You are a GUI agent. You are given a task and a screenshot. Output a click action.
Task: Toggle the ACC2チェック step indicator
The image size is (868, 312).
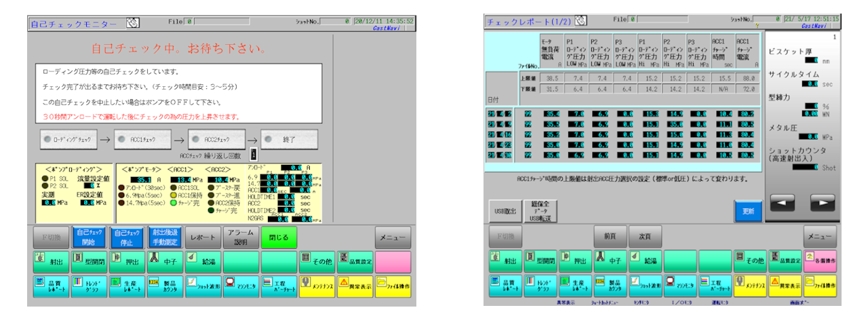click(x=216, y=138)
